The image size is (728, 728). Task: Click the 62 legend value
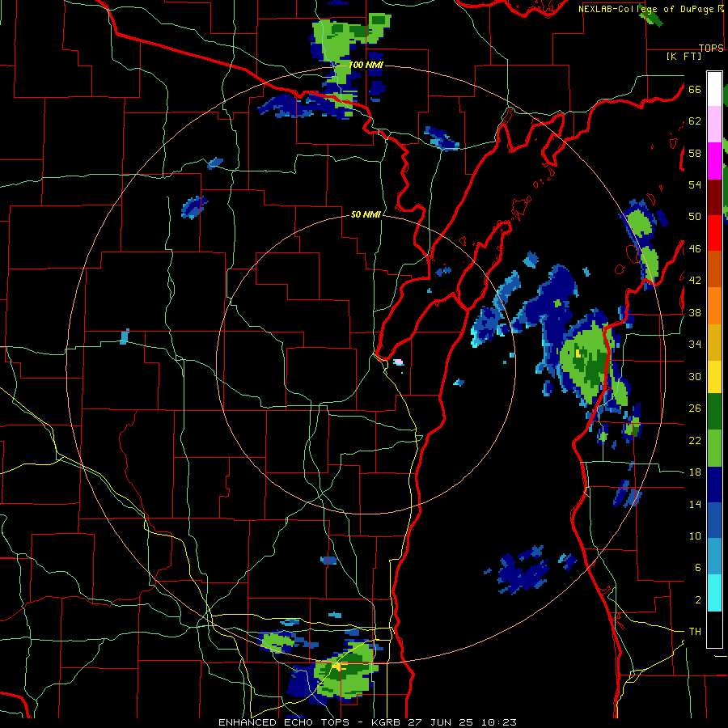pos(695,121)
